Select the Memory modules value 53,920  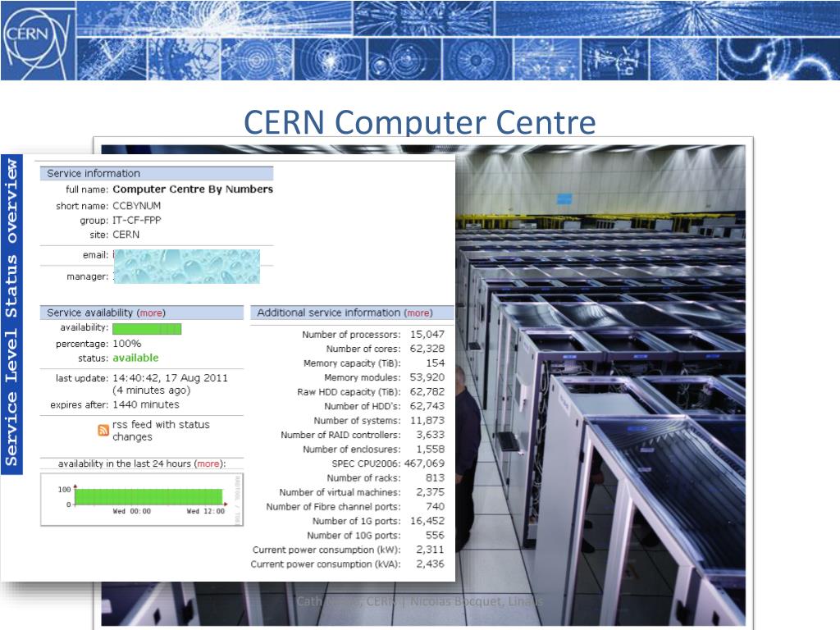[x=427, y=377]
